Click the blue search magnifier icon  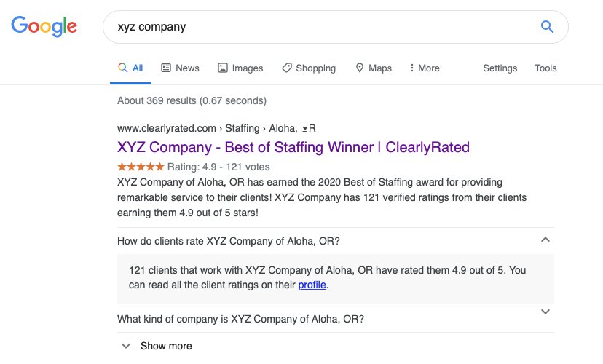pos(547,27)
